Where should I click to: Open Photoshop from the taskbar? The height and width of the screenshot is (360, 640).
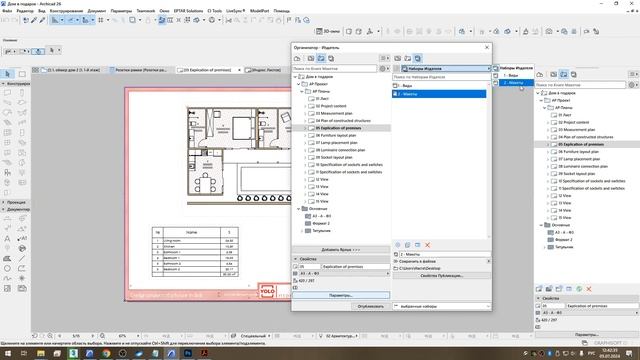(x=188, y=353)
